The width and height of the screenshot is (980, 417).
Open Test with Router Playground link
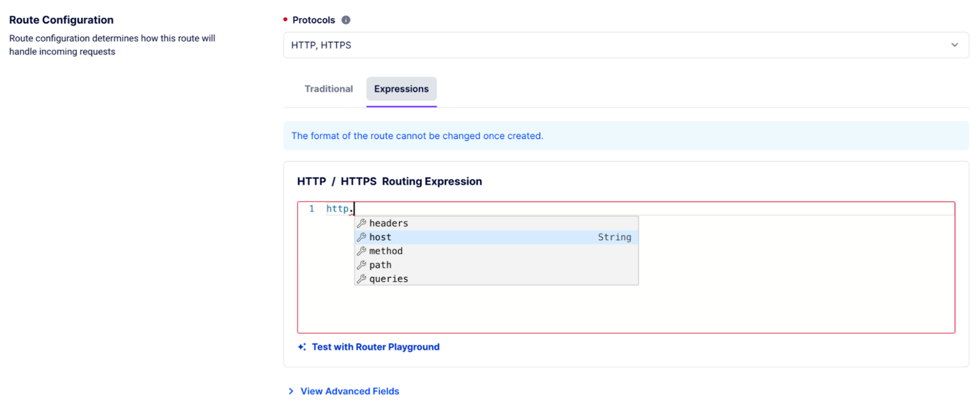(376, 347)
